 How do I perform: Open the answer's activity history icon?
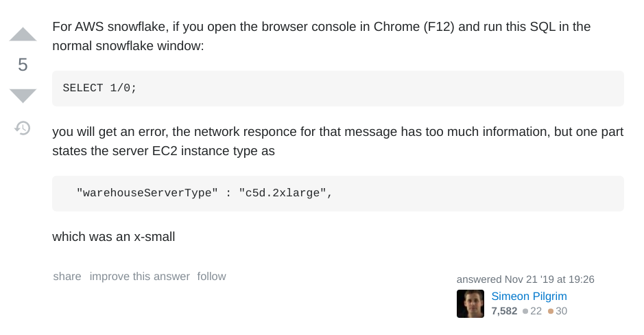pos(23,128)
